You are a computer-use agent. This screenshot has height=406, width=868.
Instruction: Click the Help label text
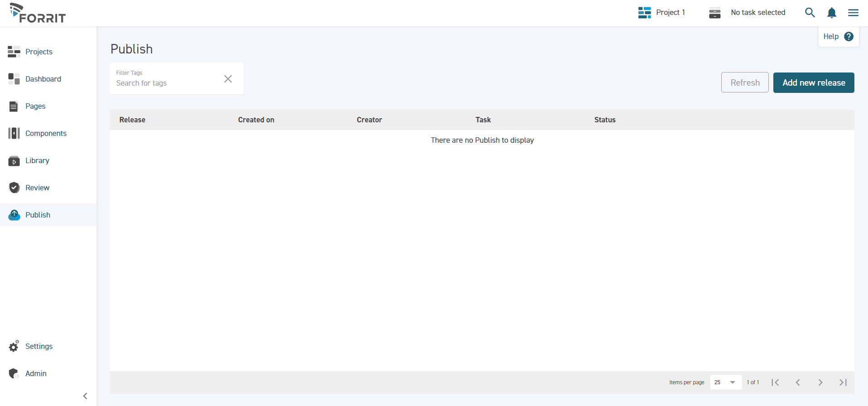[831, 37]
